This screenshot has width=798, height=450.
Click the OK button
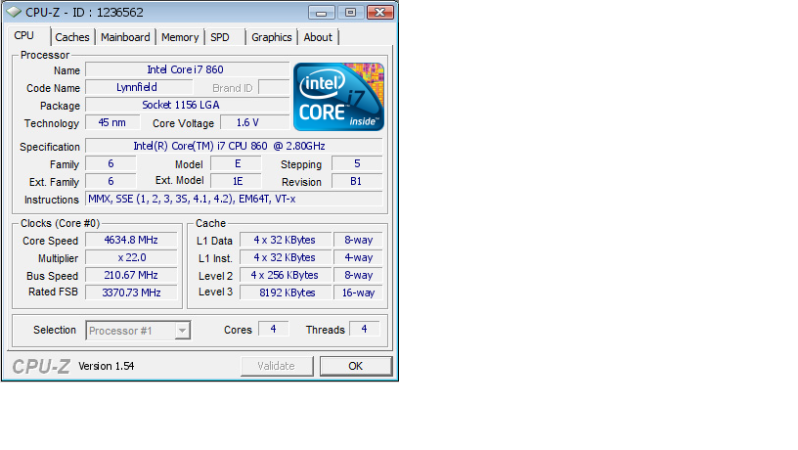[356, 366]
